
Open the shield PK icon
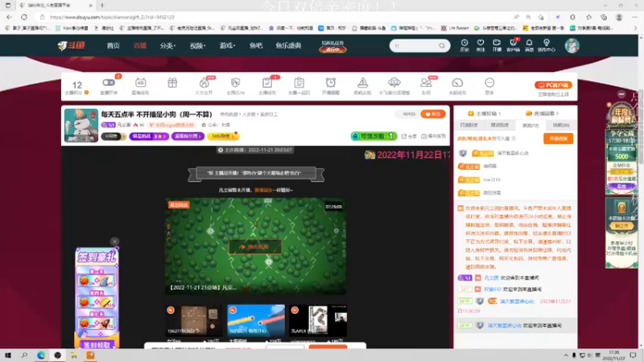[235, 86]
